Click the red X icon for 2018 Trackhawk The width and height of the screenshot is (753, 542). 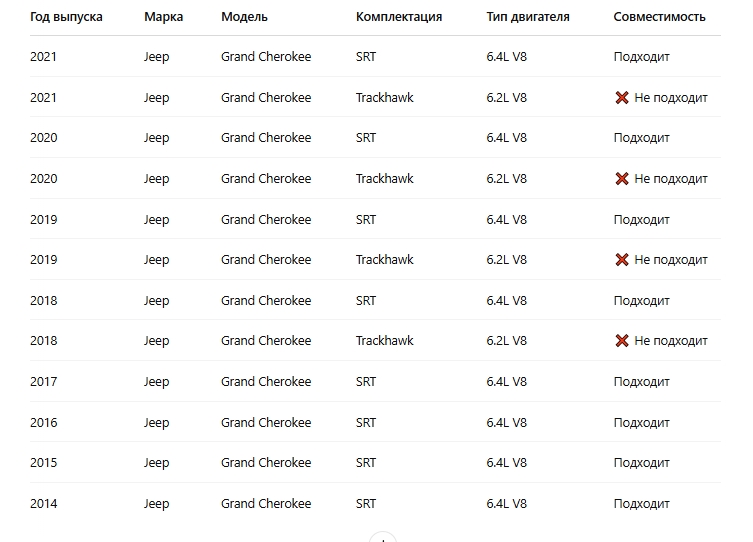(622, 341)
